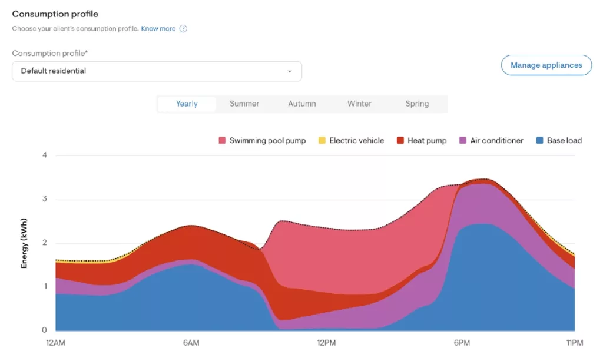Click the Heat pump legend swatch

400,141
